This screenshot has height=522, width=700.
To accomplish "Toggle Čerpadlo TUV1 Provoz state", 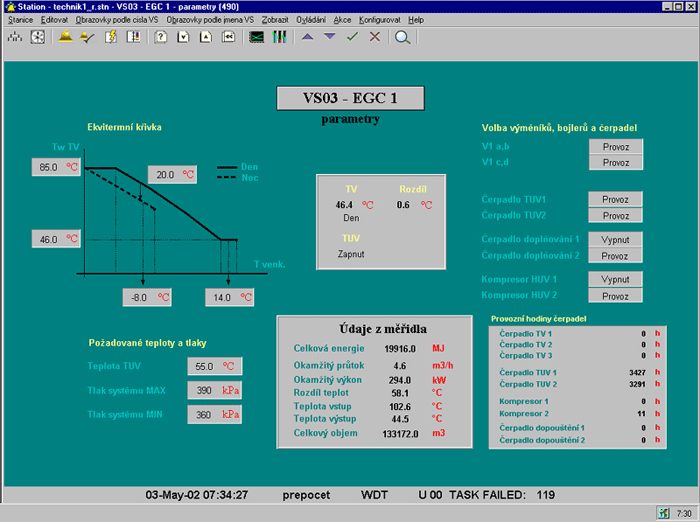I will click(x=615, y=199).
